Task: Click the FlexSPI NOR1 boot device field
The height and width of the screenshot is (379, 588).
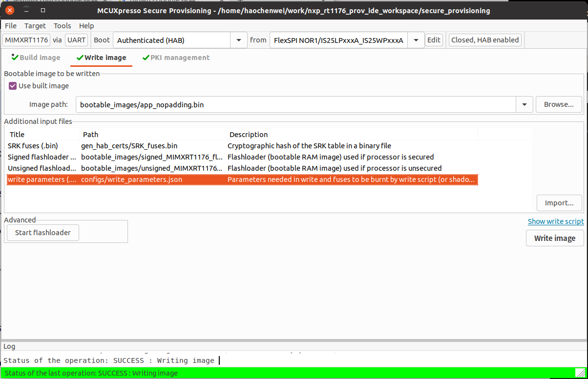Action: pos(338,40)
